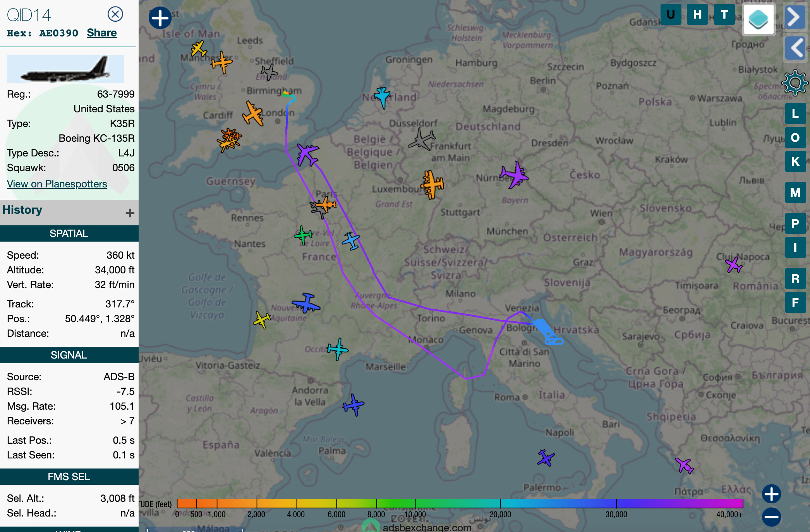Toggle the I map button
The height and width of the screenshot is (532, 810).
click(x=795, y=247)
